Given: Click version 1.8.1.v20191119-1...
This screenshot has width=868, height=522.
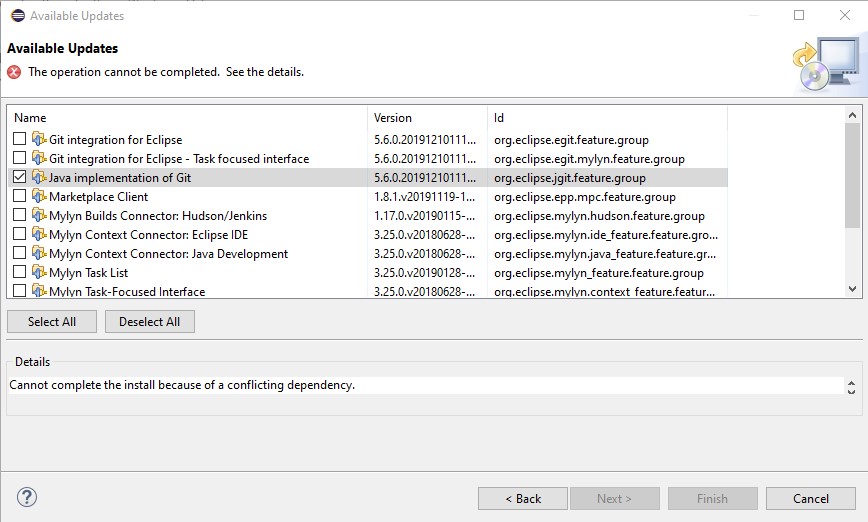Looking at the screenshot, I should [x=425, y=197].
